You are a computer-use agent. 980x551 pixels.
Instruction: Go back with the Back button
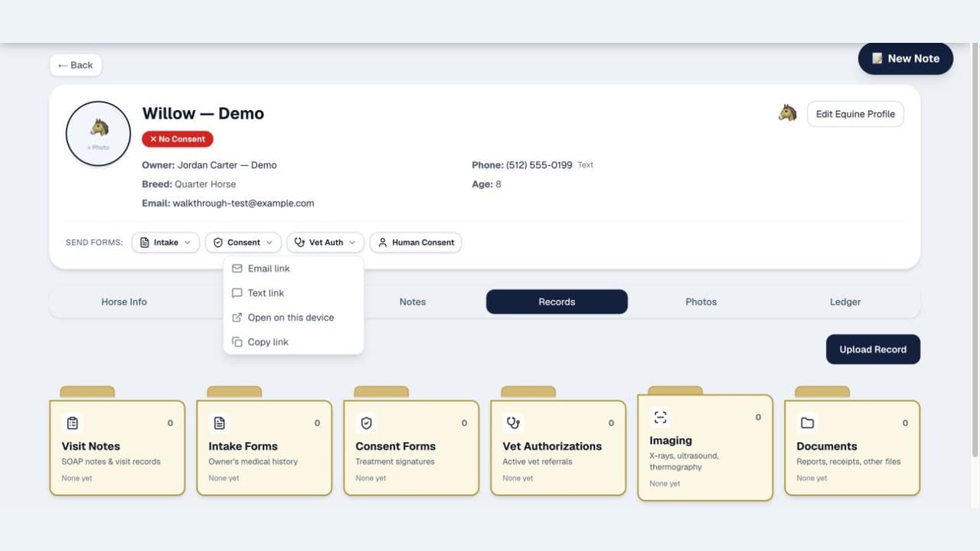[75, 65]
